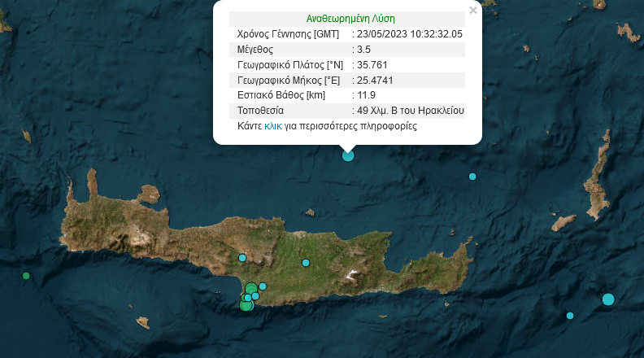This screenshot has width=644, height=358.
Task: Click the "Χρόνος Γένησης [GMT]" row label
Action: (288, 34)
